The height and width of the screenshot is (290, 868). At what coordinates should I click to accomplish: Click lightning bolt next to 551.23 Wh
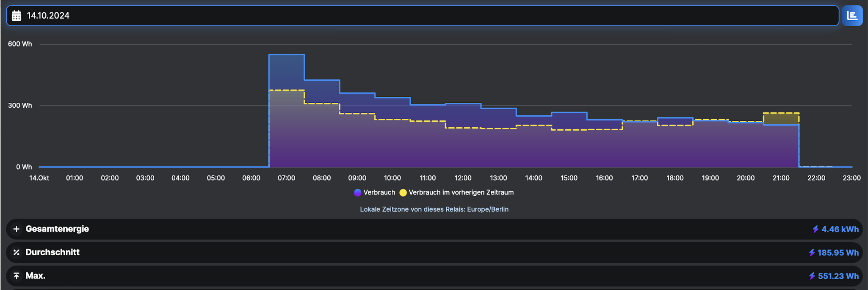(x=812, y=276)
